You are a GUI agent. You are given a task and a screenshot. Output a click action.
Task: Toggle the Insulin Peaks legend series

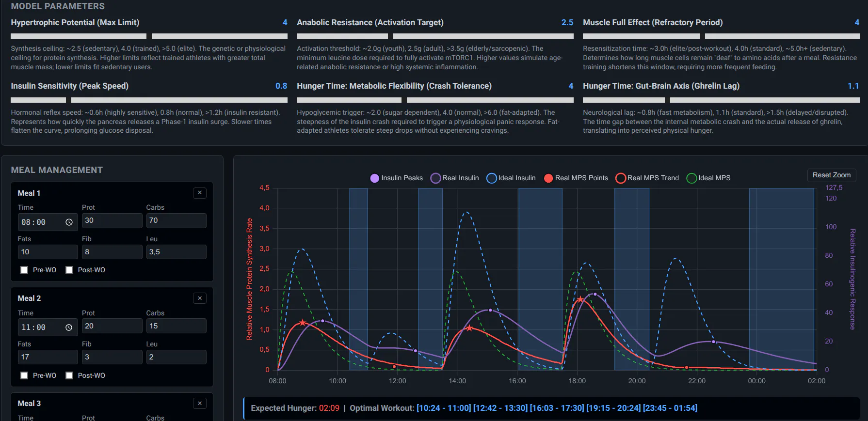pos(396,178)
